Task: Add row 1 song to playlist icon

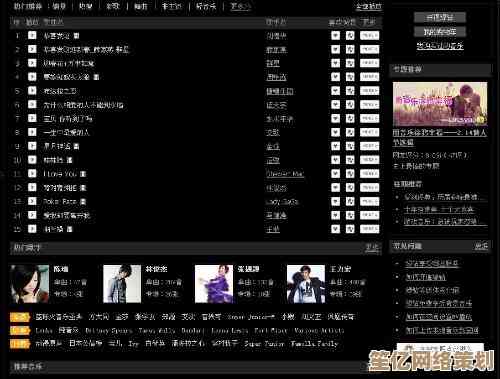Action: (x=350, y=35)
